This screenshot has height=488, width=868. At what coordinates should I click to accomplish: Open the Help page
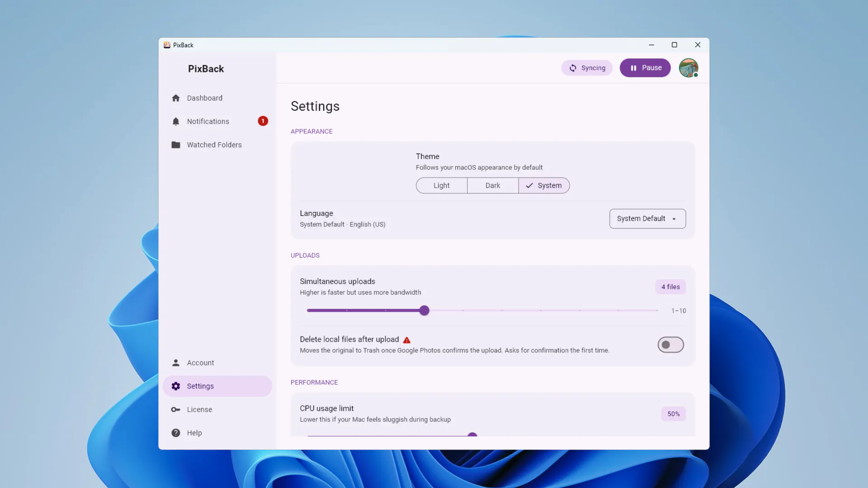pos(217,433)
